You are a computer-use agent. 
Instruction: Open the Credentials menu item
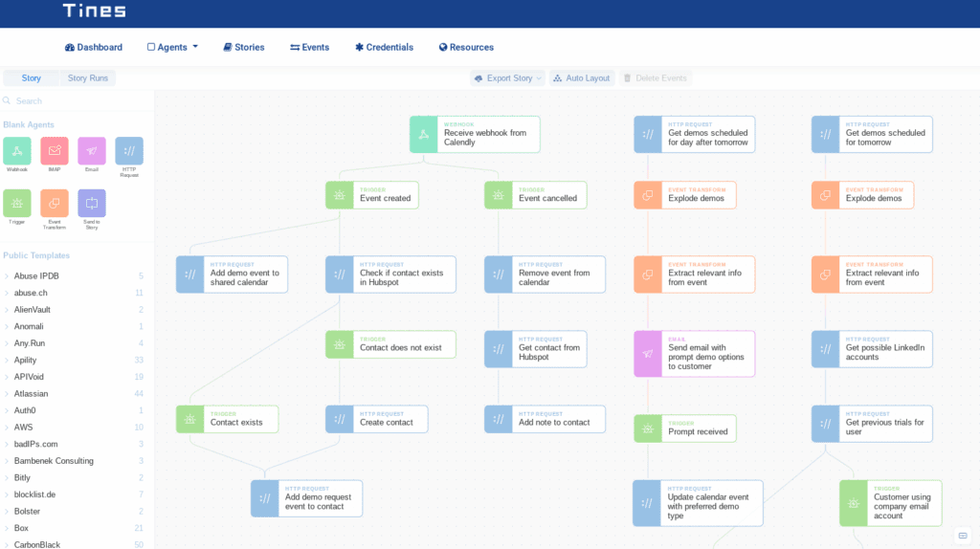click(385, 48)
